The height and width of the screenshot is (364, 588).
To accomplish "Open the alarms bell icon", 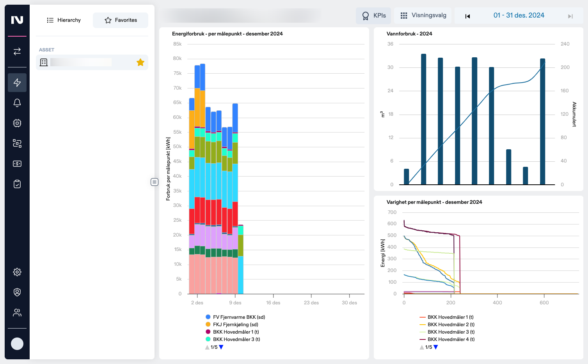I will pyautogui.click(x=17, y=103).
